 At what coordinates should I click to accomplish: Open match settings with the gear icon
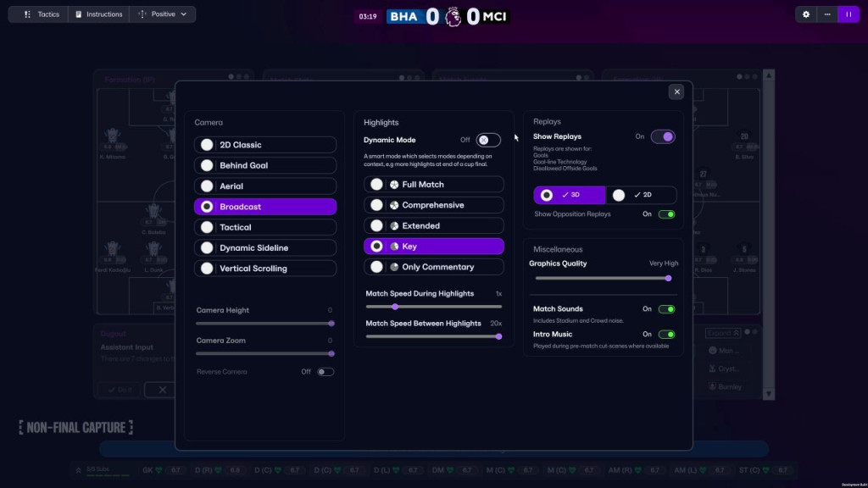[804, 14]
